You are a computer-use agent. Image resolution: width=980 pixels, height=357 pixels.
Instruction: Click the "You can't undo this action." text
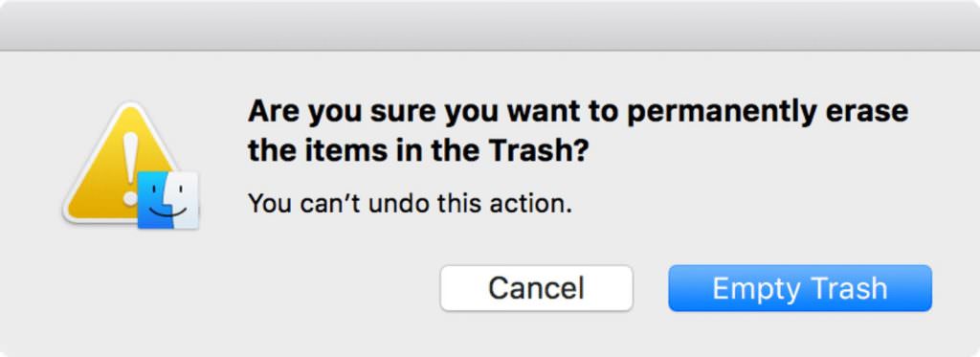pyautogui.click(x=410, y=203)
